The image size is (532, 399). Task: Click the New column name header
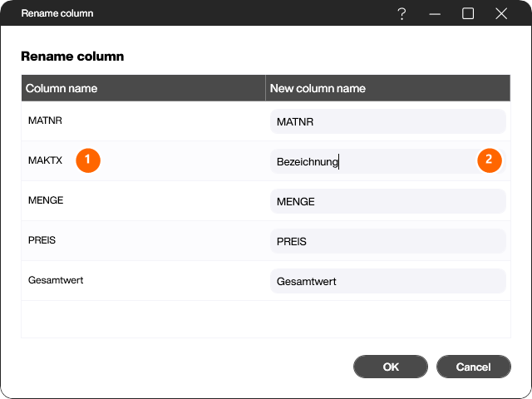[388, 88]
